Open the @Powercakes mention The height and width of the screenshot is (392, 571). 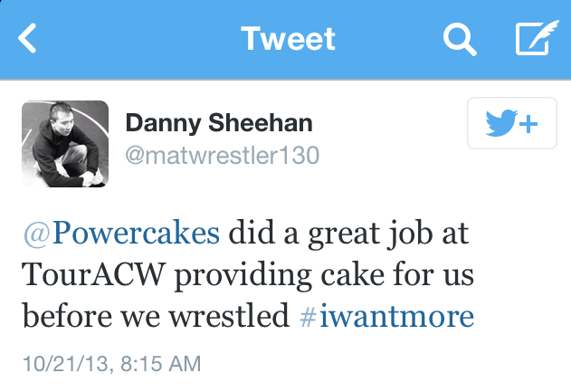click(x=120, y=233)
